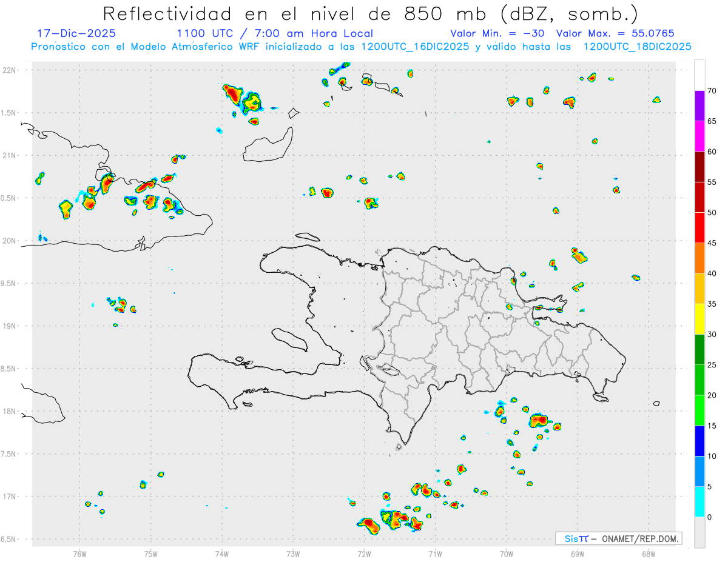Click the dark green 25–30 dBZ colorbar segment

[699, 350]
